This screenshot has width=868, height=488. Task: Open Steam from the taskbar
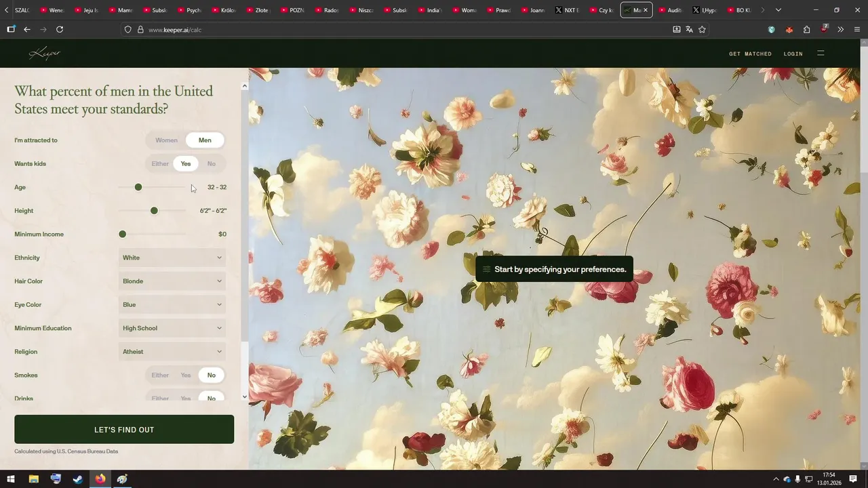78,479
